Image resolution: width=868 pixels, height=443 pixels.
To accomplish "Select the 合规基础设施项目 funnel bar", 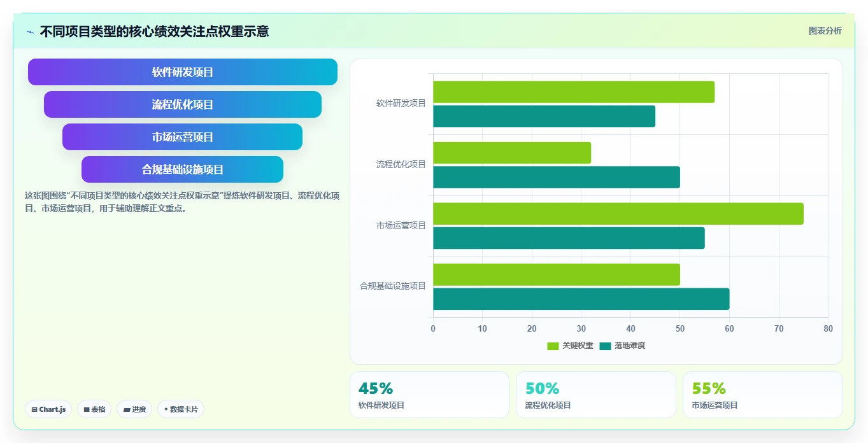I will pos(183,169).
